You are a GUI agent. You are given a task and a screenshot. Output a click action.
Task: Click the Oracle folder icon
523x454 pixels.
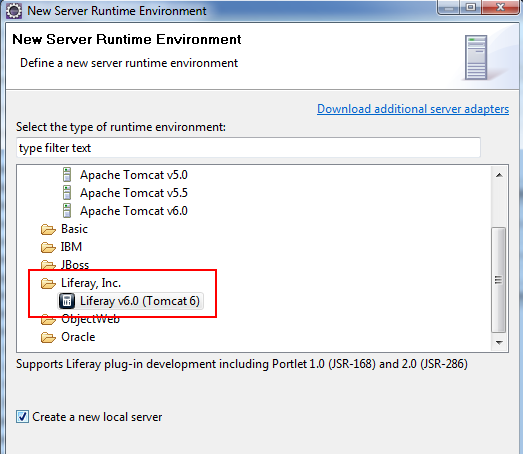click(x=48, y=337)
